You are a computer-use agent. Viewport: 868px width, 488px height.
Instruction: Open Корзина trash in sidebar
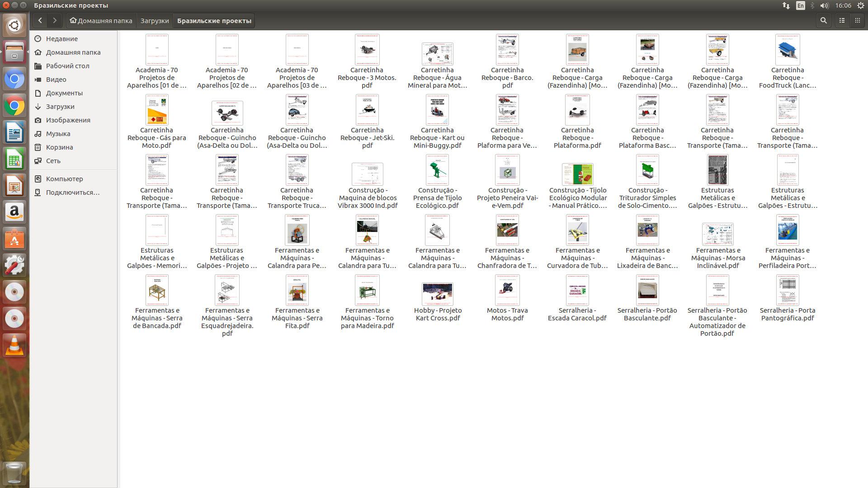(59, 147)
